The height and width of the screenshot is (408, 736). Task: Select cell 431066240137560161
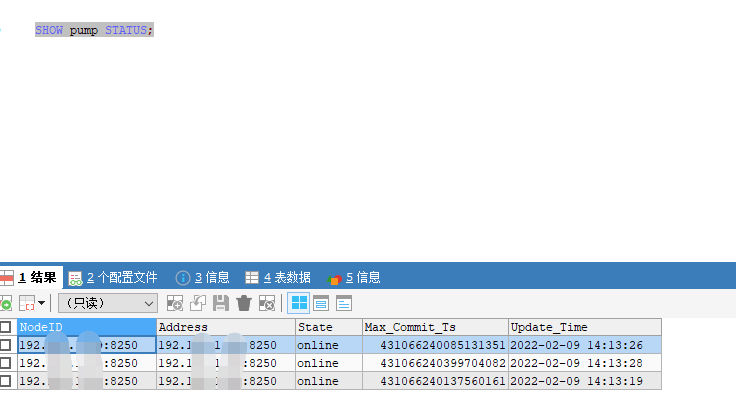point(436,381)
